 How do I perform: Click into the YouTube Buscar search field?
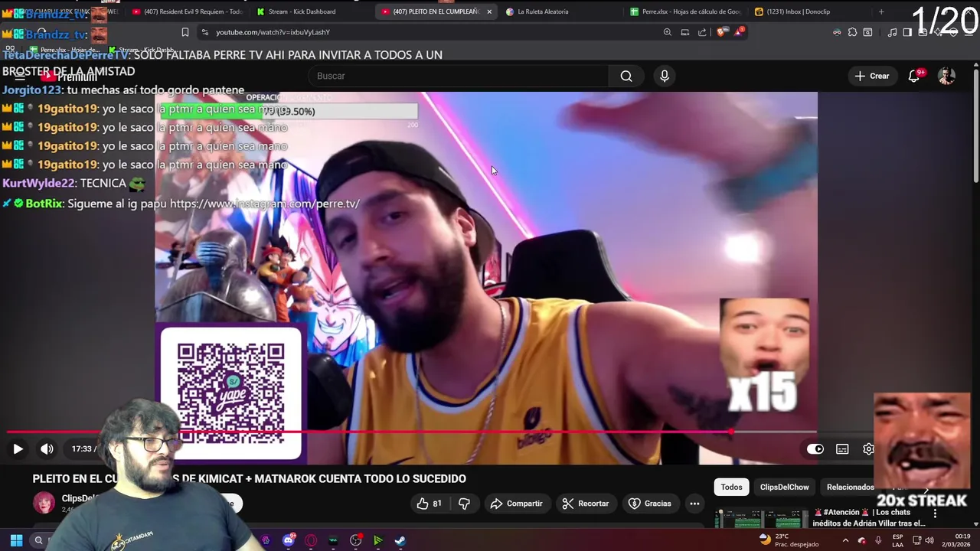click(x=459, y=76)
